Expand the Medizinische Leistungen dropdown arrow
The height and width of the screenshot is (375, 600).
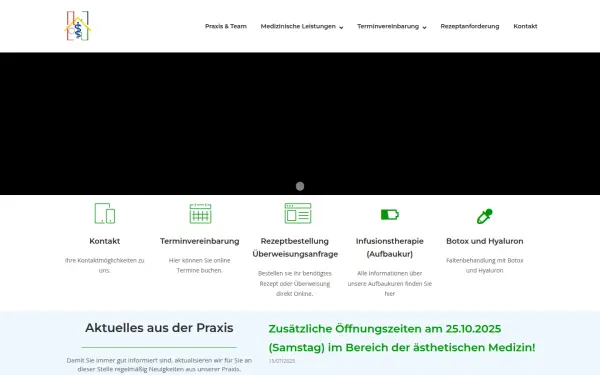341,27
